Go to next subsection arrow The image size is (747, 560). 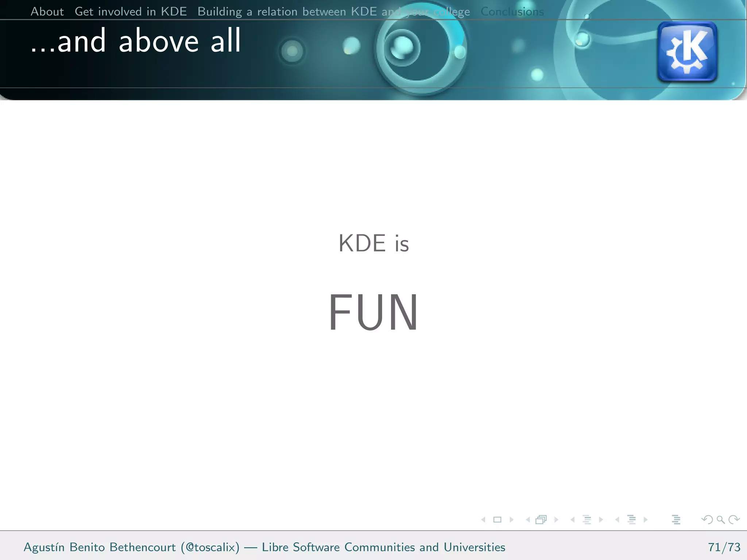[601, 520]
